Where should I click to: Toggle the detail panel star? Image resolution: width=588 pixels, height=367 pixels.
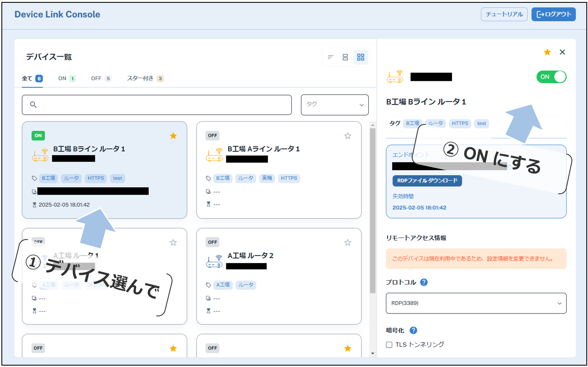click(x=547, y=52)
